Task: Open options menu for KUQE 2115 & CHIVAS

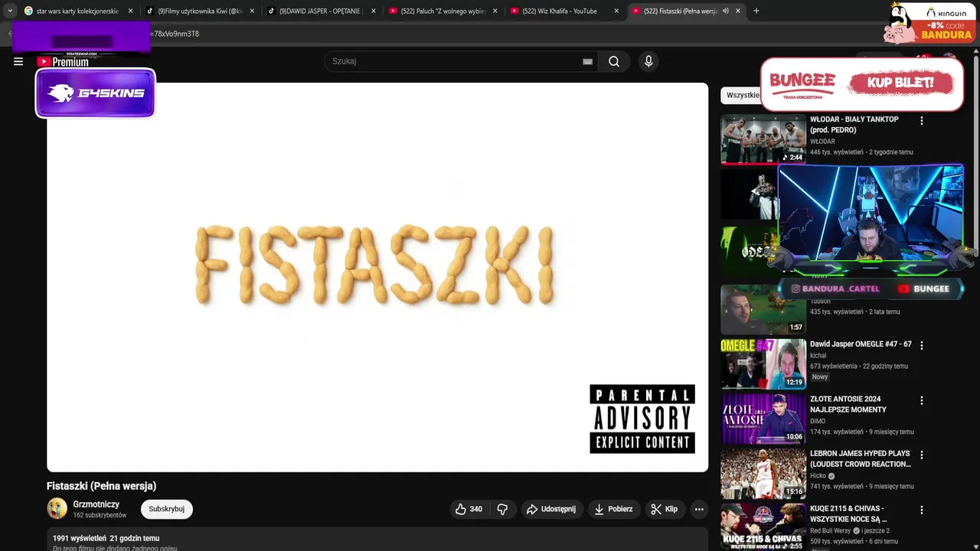Action: 921,510
